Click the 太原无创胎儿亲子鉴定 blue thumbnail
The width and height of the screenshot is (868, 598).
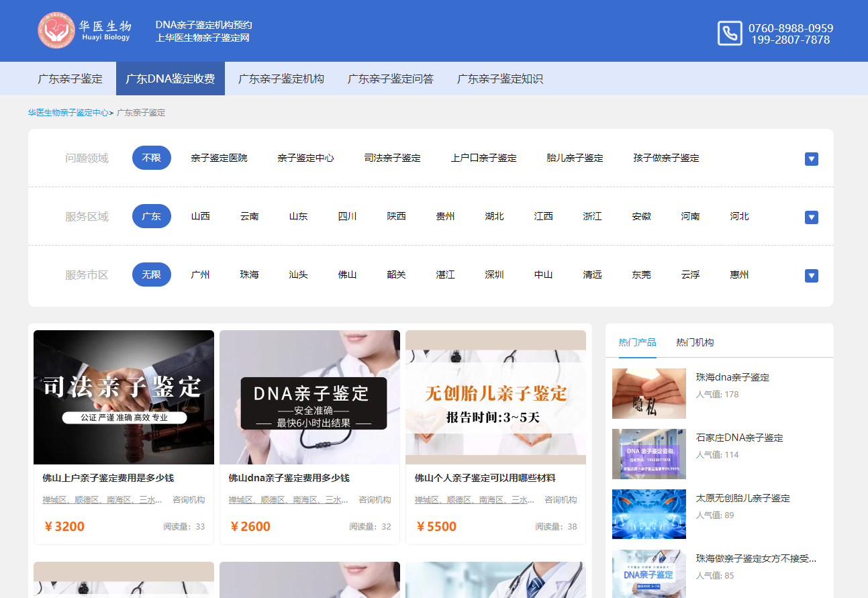(x=648, y=514)
